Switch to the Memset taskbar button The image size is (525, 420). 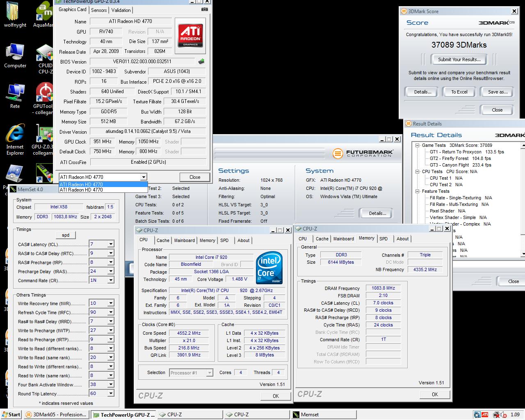click(x=323, y=415)
